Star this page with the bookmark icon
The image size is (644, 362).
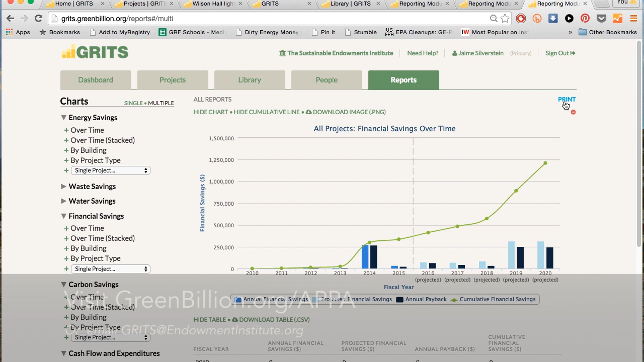point(505,19)
